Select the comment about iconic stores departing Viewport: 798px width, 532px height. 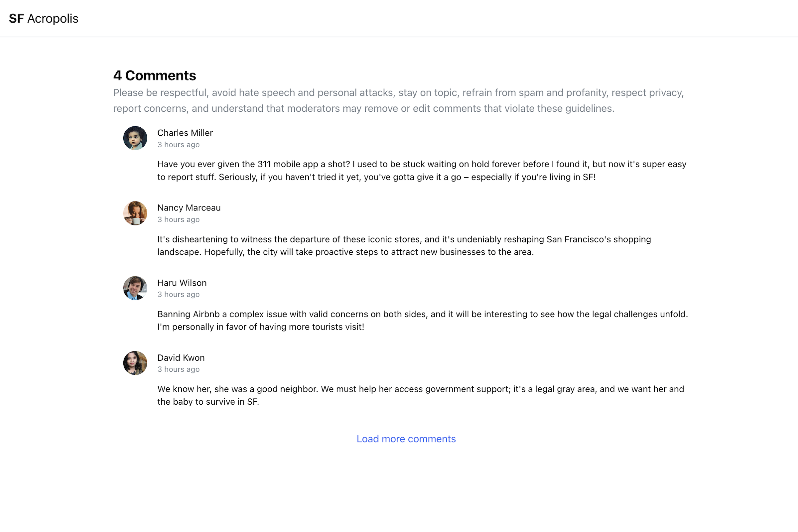click(x=404, y=246)
